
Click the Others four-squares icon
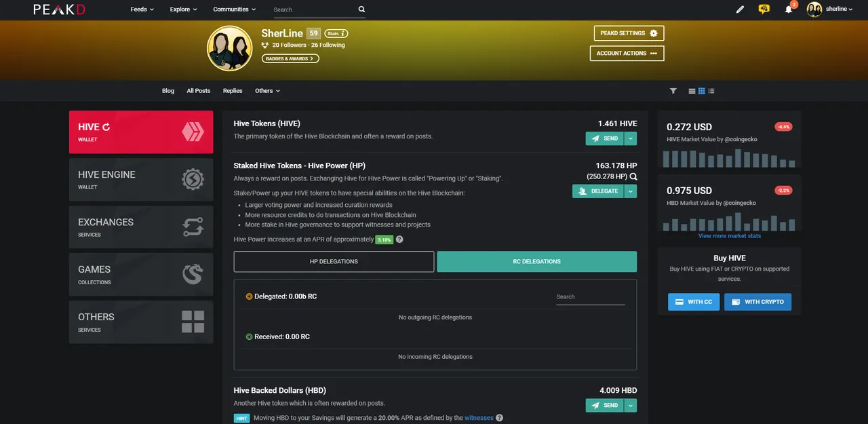(193, 322)
